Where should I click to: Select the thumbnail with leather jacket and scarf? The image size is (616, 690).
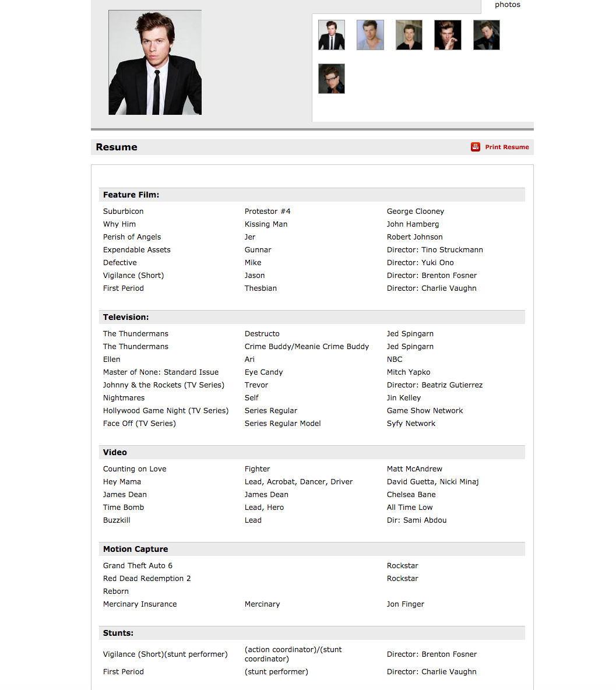pyautogui.click(x=487, y=35)
